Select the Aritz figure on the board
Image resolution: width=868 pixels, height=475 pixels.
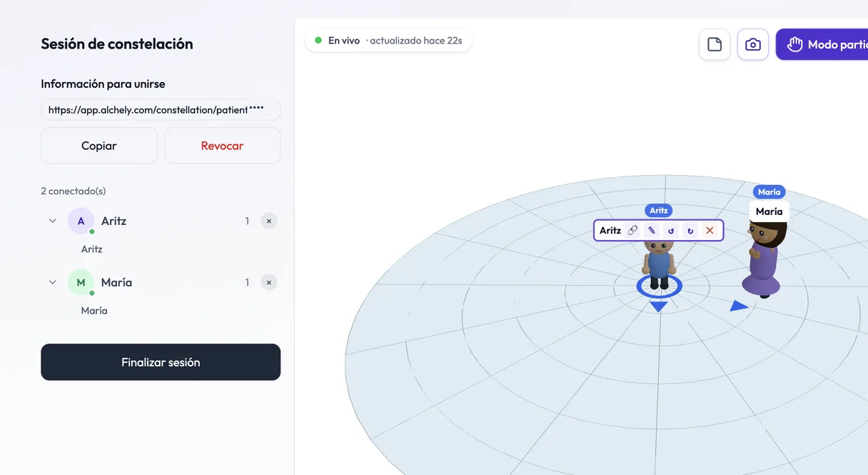click(x=658, y=264)
